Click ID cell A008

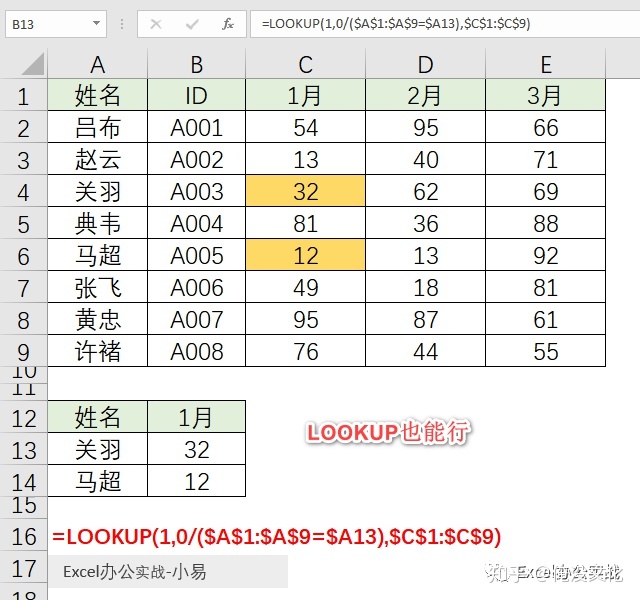tap(196, 351)
